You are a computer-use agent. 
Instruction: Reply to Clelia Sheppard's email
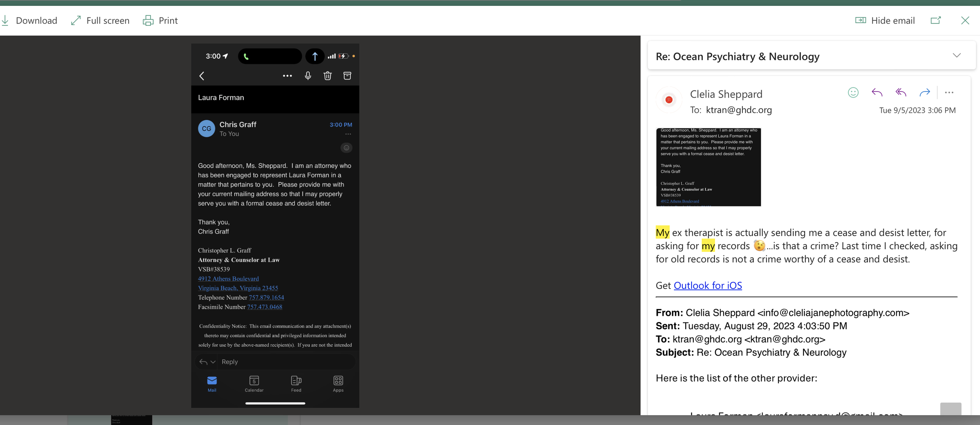click(x=877, y=92)
